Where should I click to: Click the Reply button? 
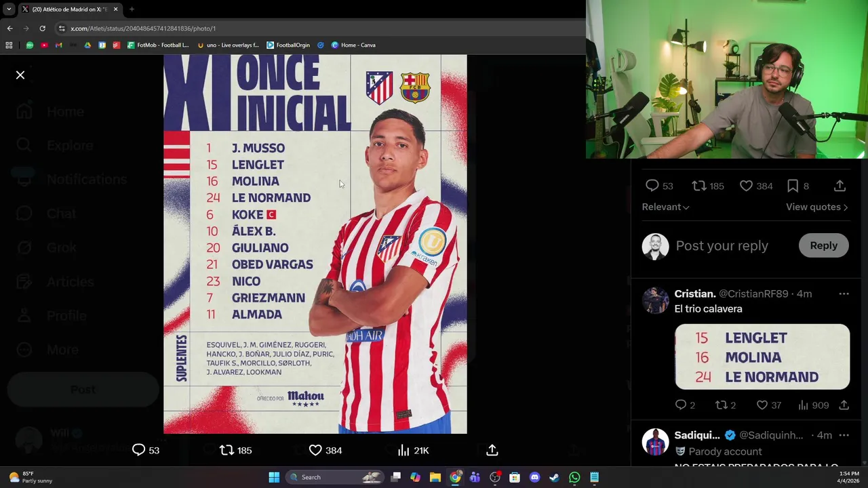click(x=823, y=246)
